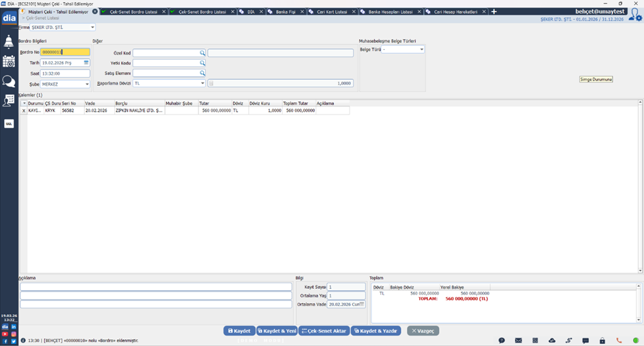Open the calendar icon in sidebar
This screenshot has width=644, height=346.
pos(9,61)
